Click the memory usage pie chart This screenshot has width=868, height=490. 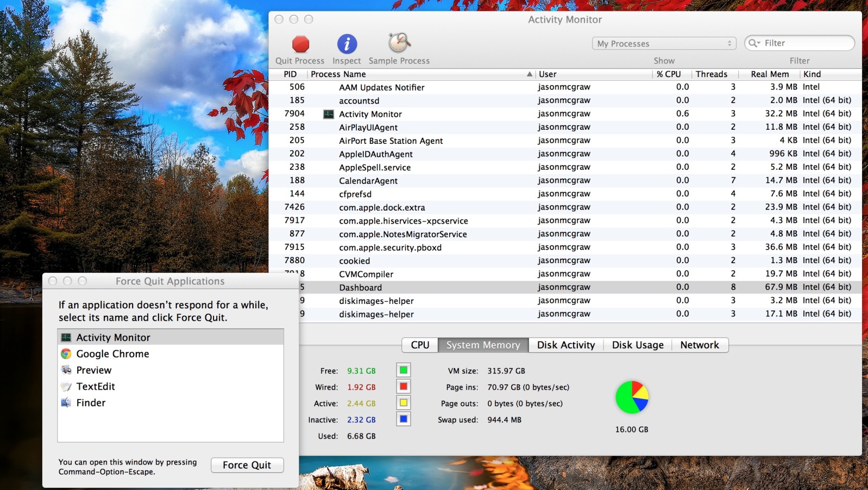pyautogui.click(x=632, y=397)
